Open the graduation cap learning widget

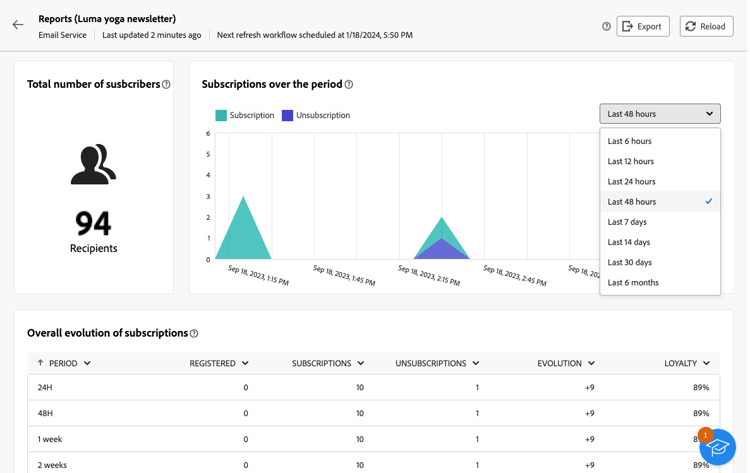pos(717,447)
